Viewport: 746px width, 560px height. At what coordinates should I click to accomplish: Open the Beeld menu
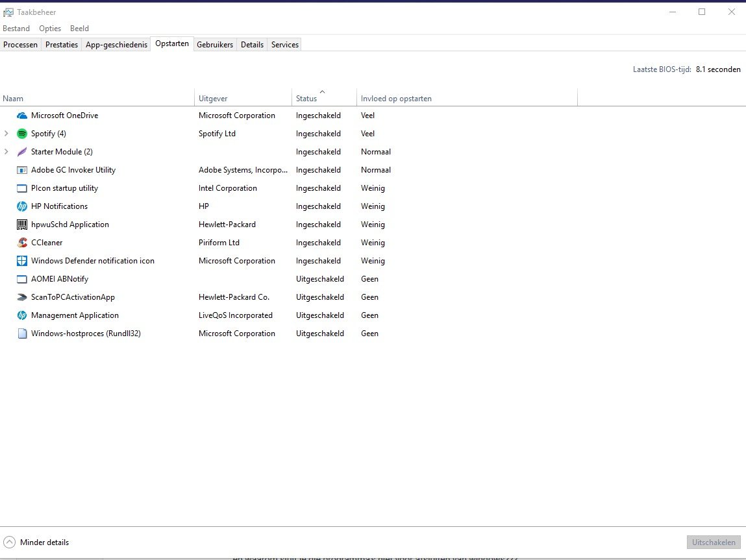79,29
